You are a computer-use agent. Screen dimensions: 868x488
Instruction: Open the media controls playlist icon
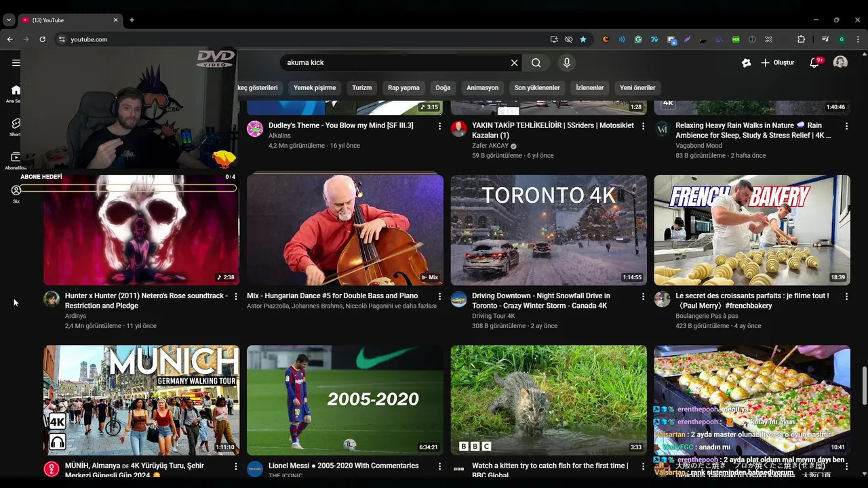point(825,39)
